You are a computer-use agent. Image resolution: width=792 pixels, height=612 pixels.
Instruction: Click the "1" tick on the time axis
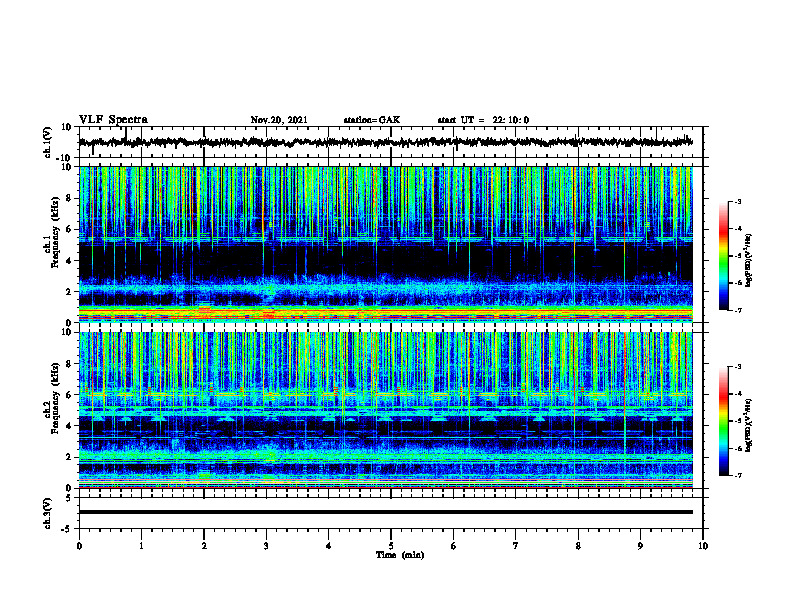coord(141,546)
